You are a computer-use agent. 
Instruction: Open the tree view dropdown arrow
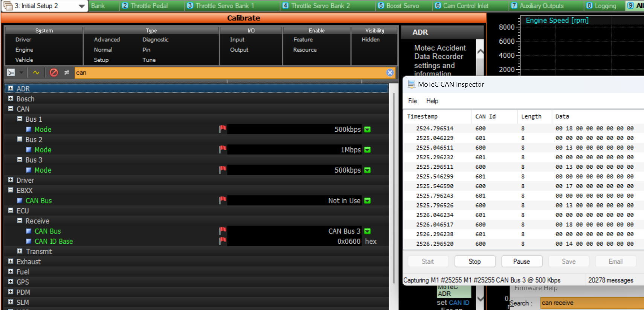click(21, 73)
